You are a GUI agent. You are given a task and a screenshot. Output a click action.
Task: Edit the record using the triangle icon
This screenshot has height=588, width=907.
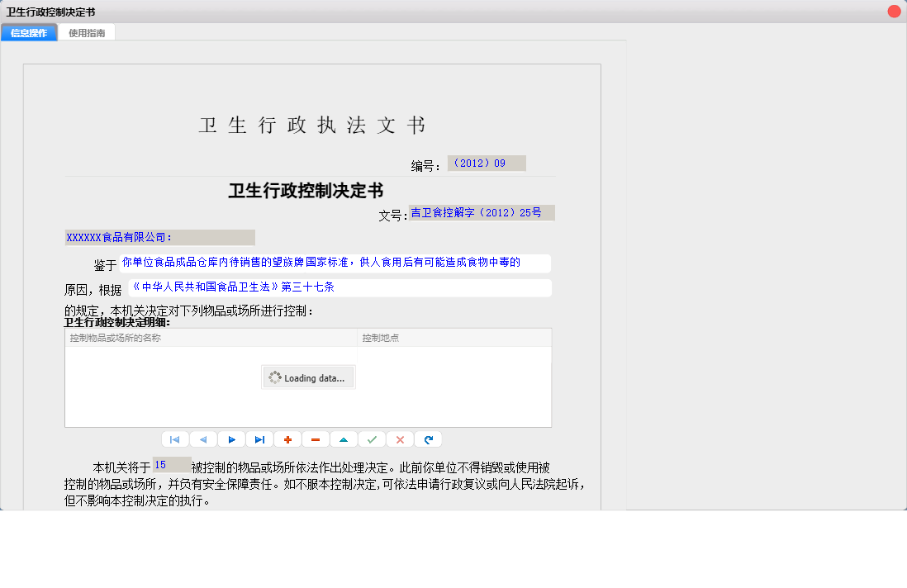point(344,439)
